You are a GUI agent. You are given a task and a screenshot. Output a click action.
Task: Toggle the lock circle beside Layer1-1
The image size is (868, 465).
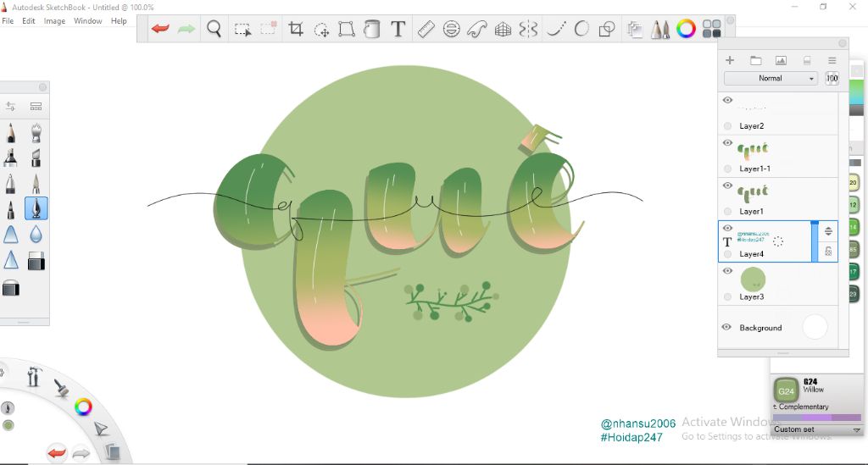coord(728,169)
